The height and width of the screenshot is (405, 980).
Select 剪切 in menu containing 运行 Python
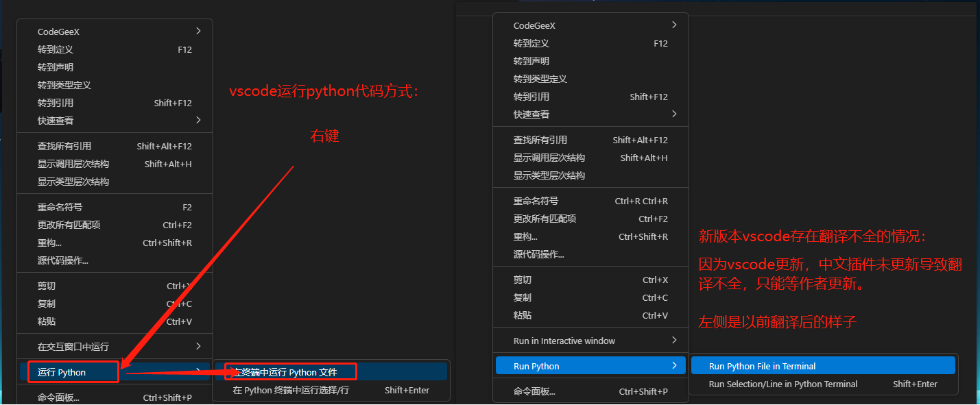[x=115, y=286]
